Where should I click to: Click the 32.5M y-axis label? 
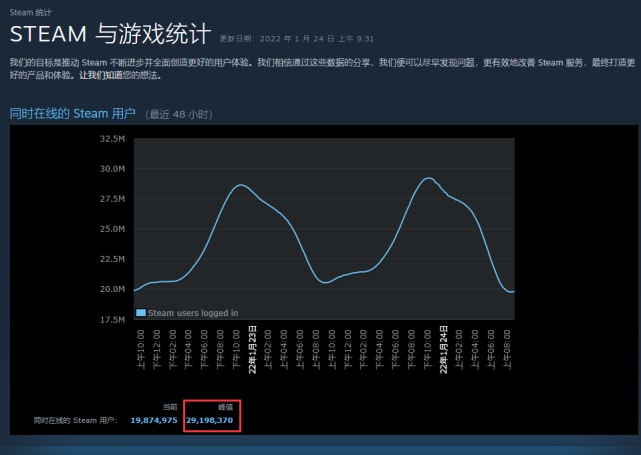[112, 139]
